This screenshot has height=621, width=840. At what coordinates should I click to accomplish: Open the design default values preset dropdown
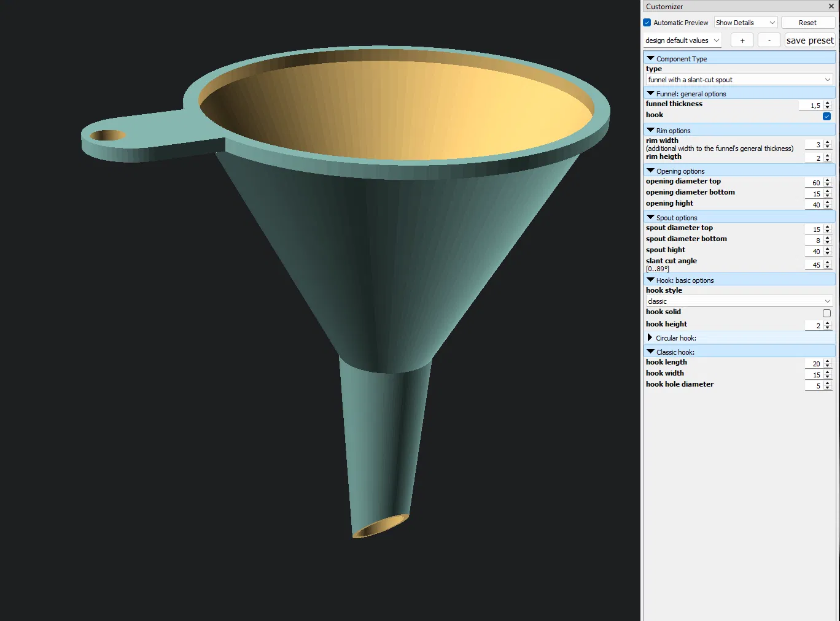682,40
